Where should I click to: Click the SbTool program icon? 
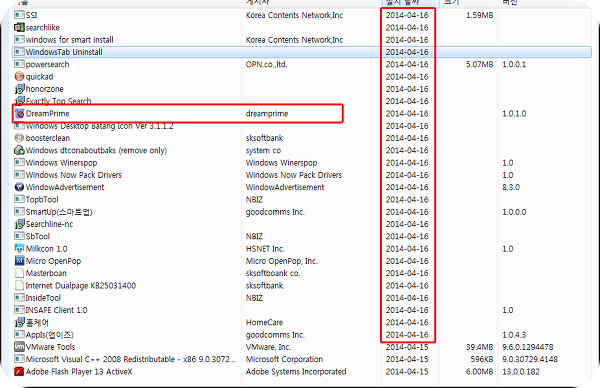click(x=19, y=236)
